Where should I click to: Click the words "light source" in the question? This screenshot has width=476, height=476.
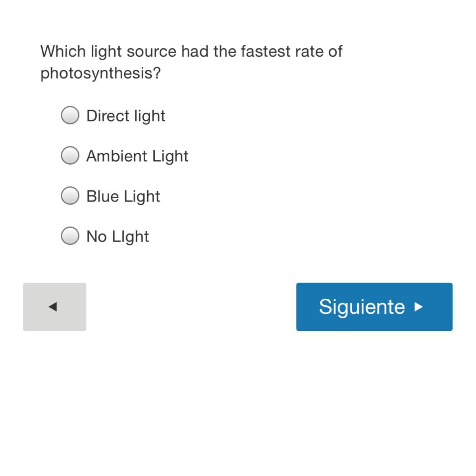click(133, 52)
